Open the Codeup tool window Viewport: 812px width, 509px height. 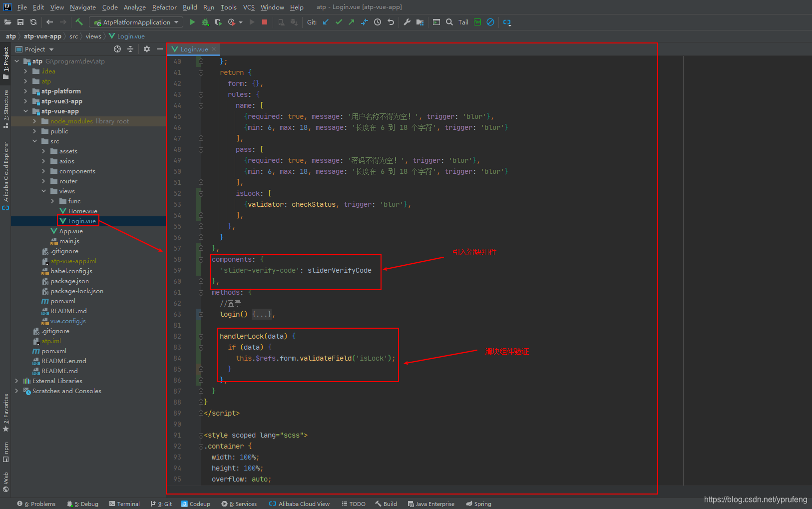click(x=196, y=504)
